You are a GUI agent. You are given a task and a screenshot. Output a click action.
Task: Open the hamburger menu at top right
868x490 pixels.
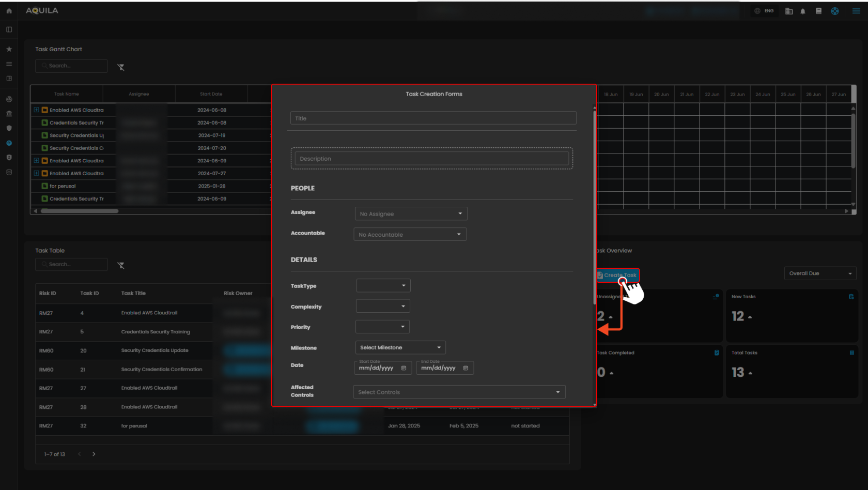856,11
